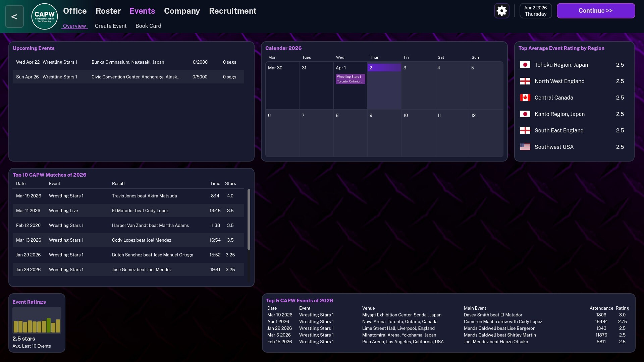The height and width of the screenshot is (362, 644).
Task: Select Cody Lopez beat Joel Mendez match
Action: (x=128, y=240)
